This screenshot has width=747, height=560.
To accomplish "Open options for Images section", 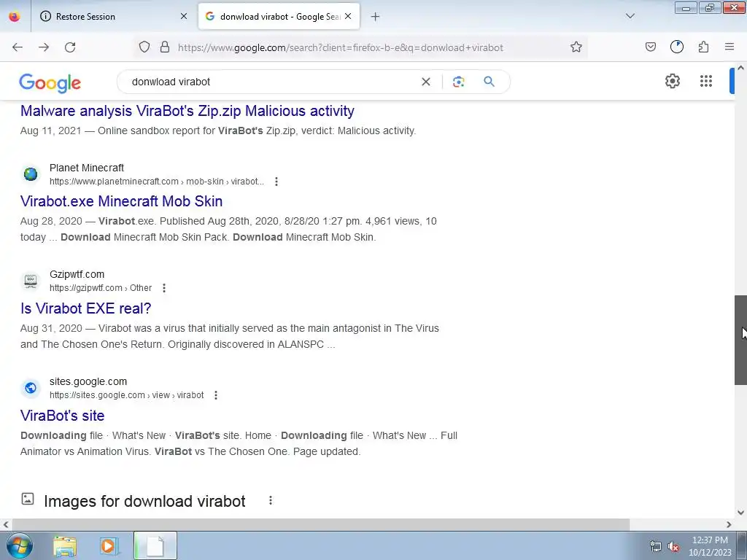I will 270,500.
